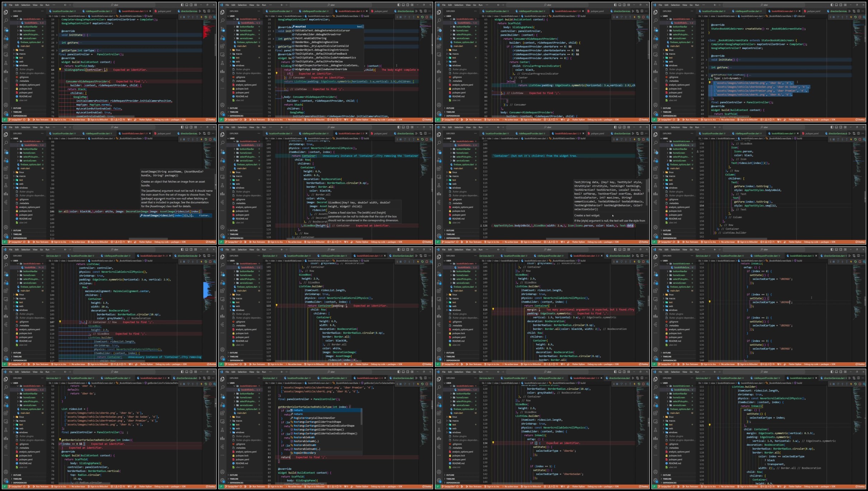The width and height of the screenshot is (868, 491).
Task: Click Run play icon in 'mounted' suggestion frame
Action: tap(416, 11)
